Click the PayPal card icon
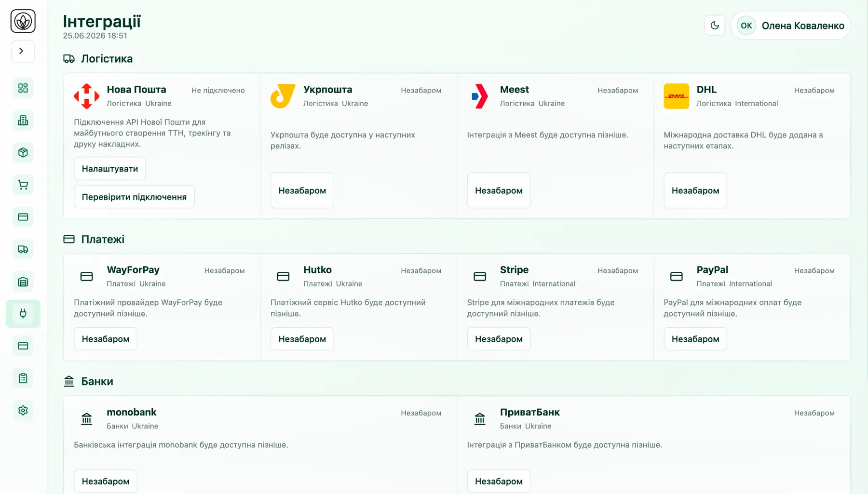 [676, 277]
